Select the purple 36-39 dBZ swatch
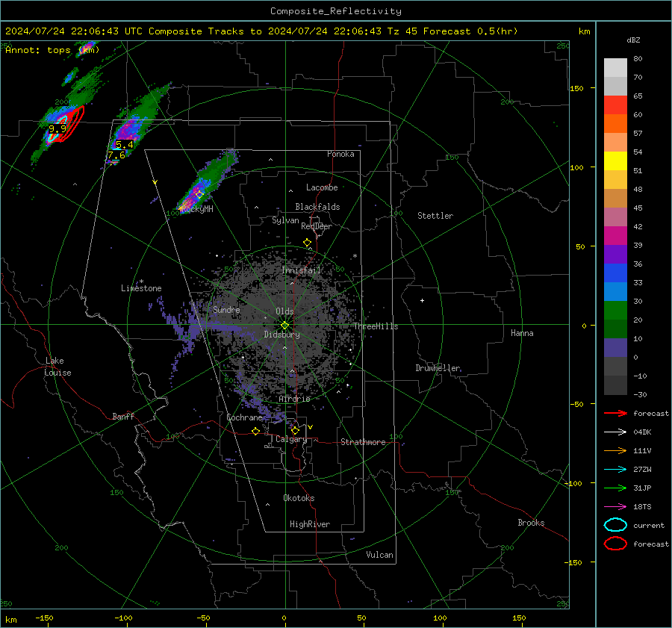The width and height of the screenshot is (672, 628). point(615,255)
